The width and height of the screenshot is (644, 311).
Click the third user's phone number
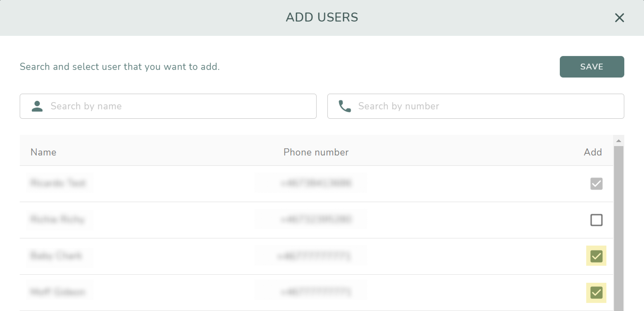(x=314, y=256)
